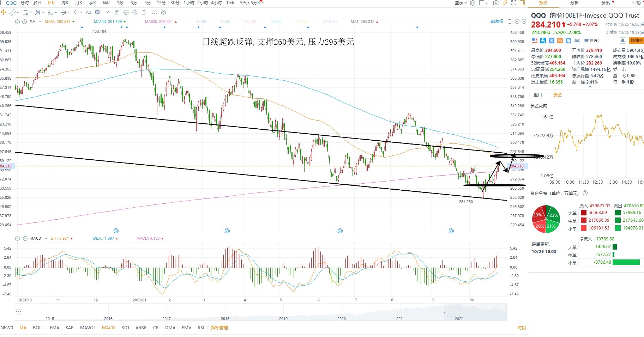This screenshot has height=337, width=644.
Task: Toggle KDJ sub-indicator
Action: pyautogui.click(x=125, y=328)
